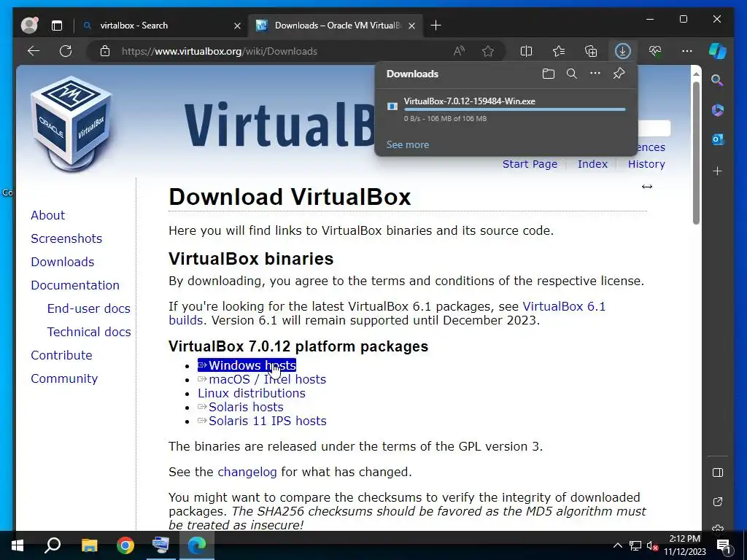Click See more in Downloads panel
This screenshot has width=747, height=560.
click(x=407, y=145)
